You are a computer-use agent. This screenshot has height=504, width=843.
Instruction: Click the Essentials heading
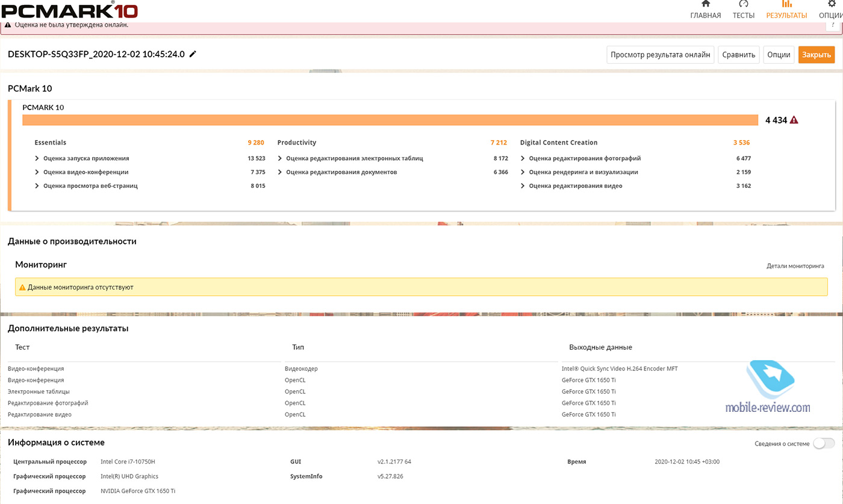coord(51,143)
